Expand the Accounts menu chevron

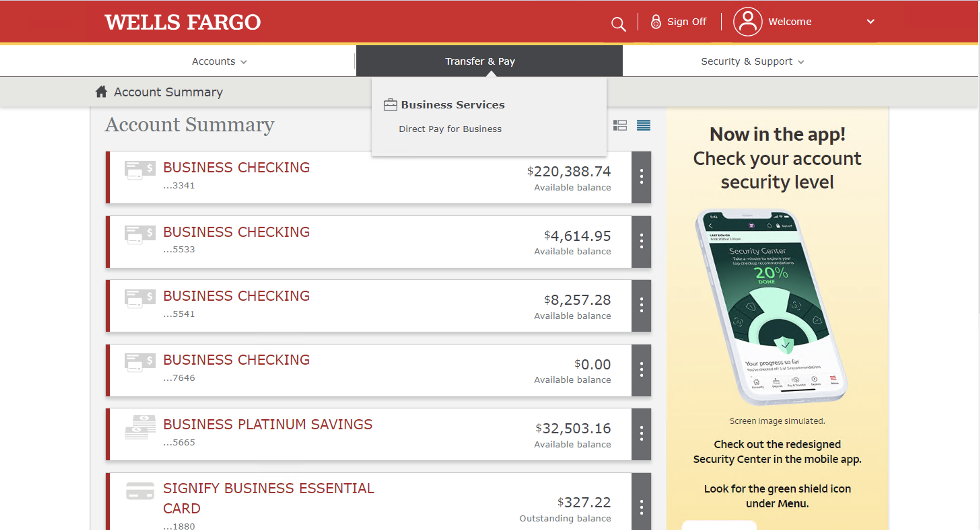[244, 62]
